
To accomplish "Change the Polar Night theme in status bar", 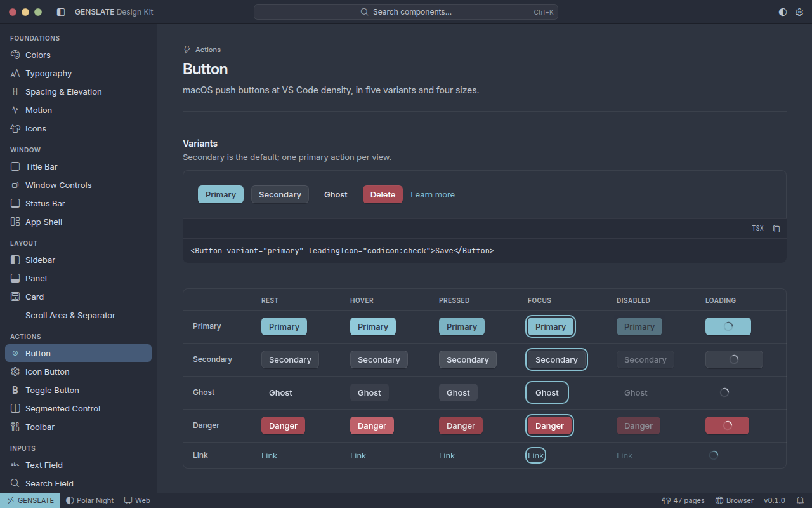I will pos(89,500).
